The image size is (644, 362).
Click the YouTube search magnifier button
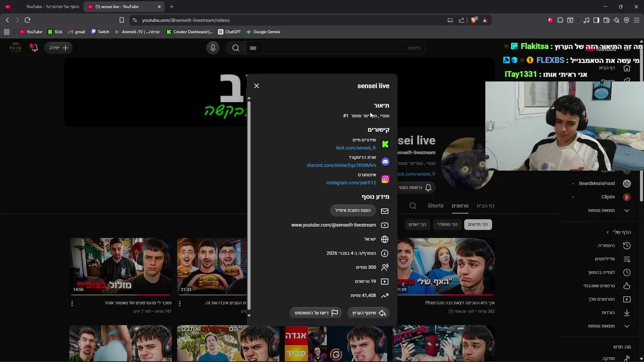click(235, 48)
